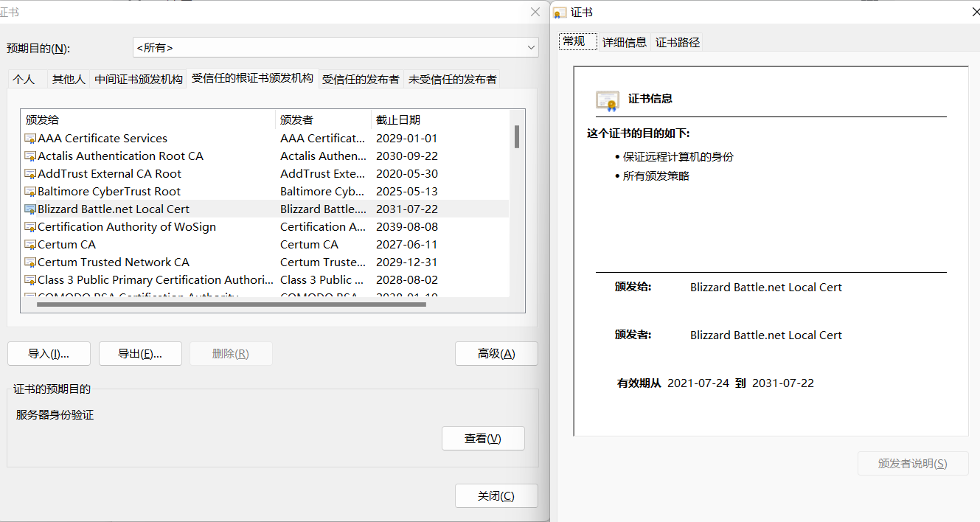Select the 受信任的根证书颁发机构 tab
Image resolution: width=980 pixels, height=522 pixels.
[252, 77]
